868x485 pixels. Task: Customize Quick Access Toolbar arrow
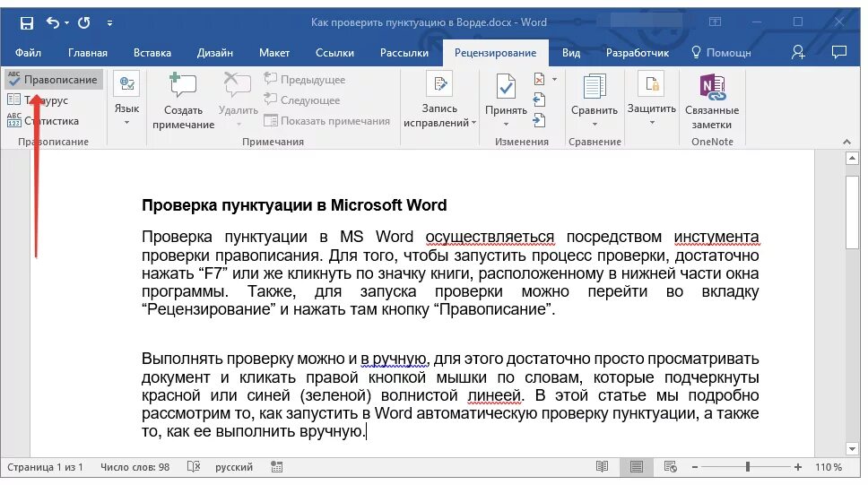click(109, 22)
